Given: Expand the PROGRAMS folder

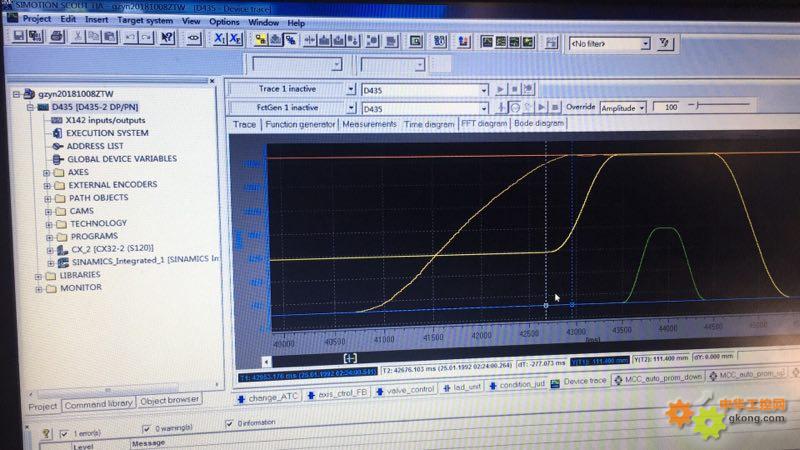Looking at the screenshot, I should tap(49, 237).
